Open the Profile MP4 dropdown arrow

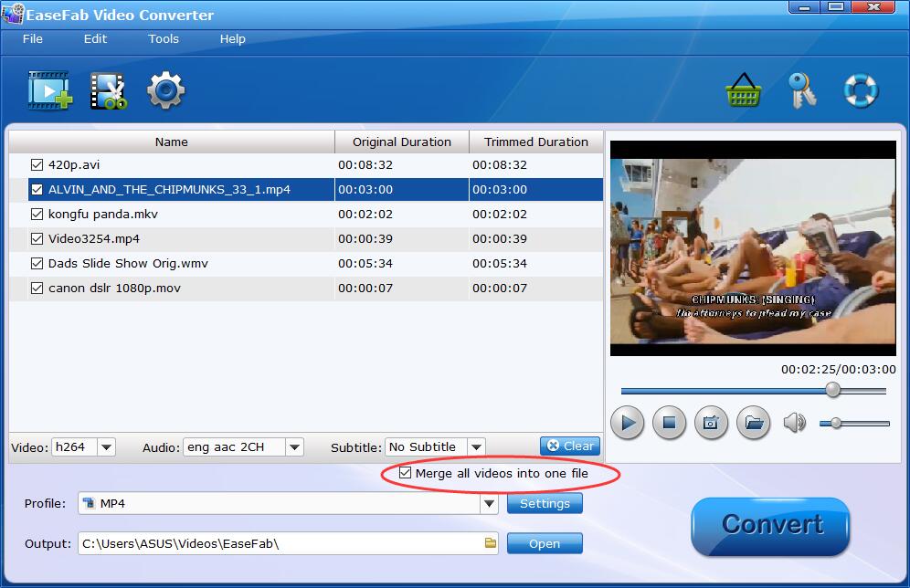pyautogui.click(x=489, y=503)
